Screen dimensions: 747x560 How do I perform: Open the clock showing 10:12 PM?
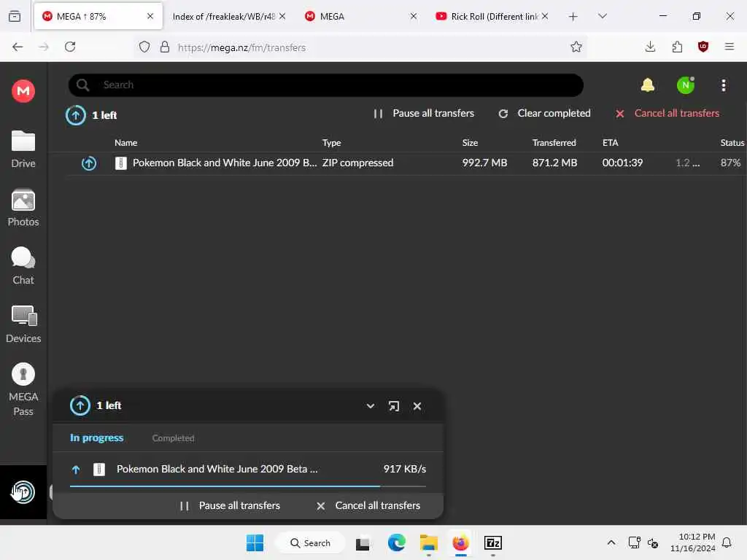[x=693, y=542]
